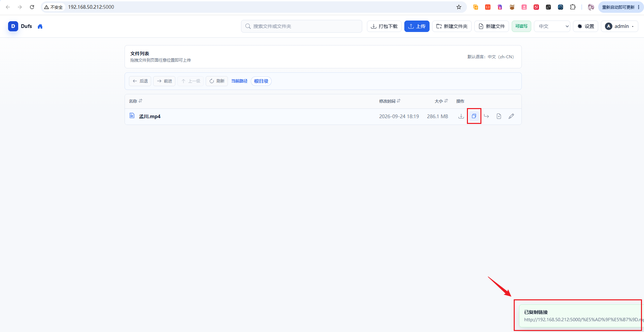Image resolution: width=644 pixels, height=332 pixels.
Task: Focus the 搜索文件或文件夹 search box
Action: coord(302,26)
